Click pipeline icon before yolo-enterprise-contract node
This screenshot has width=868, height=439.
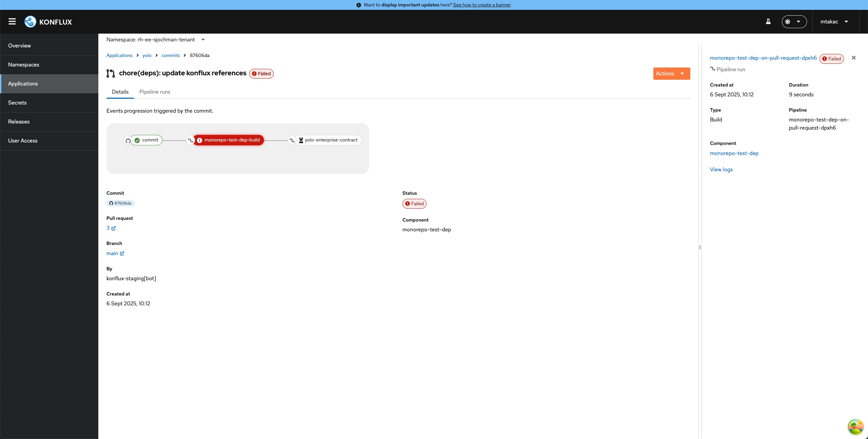tap(292, 140)
